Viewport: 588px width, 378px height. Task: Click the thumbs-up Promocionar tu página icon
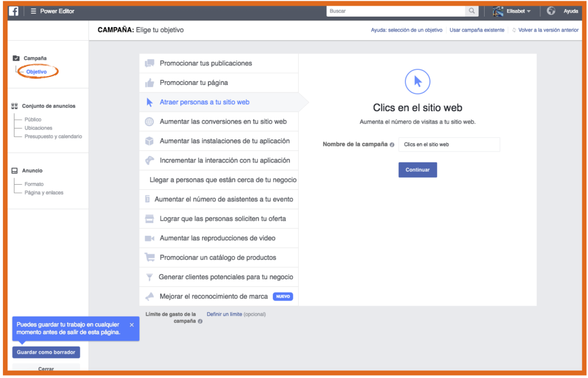coord(149,83)
